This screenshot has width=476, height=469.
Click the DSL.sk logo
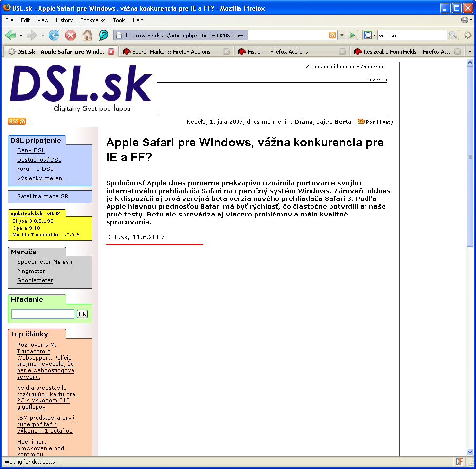pos(81,88)
